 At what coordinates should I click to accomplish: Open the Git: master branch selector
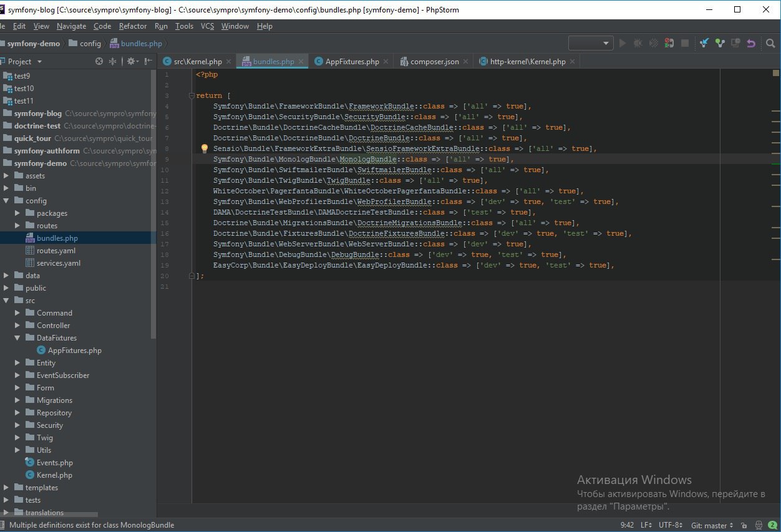[x=712, y=526]
